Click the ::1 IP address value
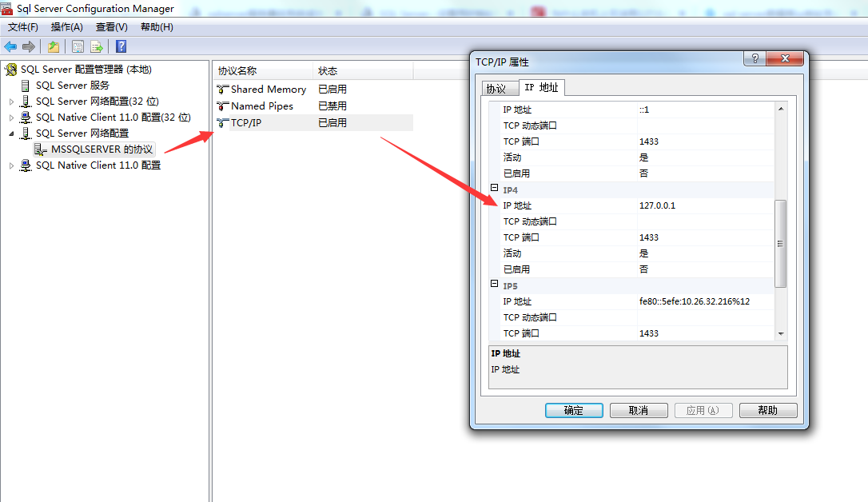868x502 pixels. [644, 110]
